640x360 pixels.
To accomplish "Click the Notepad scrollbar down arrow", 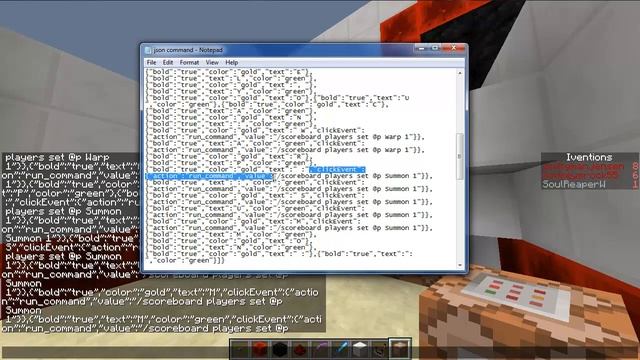I will click(x=460, y=265).
